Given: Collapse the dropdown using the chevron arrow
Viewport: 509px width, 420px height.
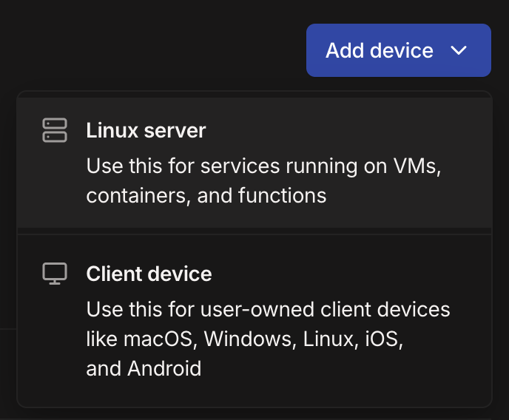Looking at the screenshot, I should pyautogui.click(x=459, y=50).
